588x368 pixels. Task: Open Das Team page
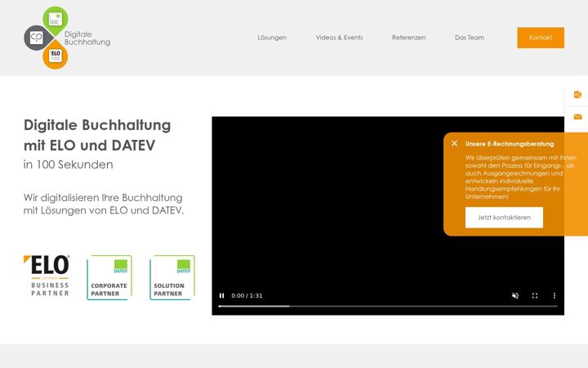tap(470, 38)
